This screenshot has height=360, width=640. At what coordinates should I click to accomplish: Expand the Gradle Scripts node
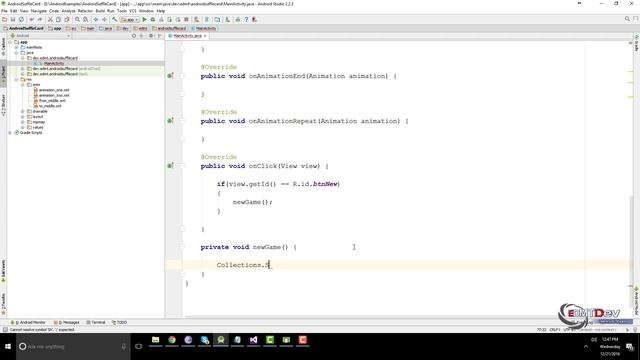pos(10,133)
